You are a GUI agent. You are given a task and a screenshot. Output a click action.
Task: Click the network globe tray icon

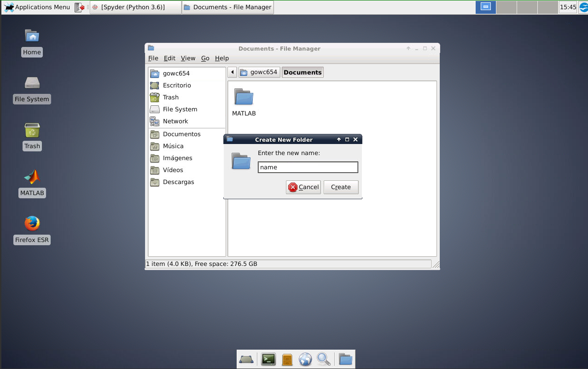583,7
